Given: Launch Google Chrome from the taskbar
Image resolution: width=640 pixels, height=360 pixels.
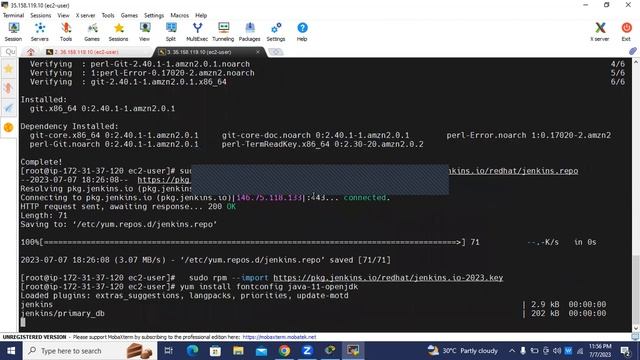Looking at the screenshot, I should (284, 351).
